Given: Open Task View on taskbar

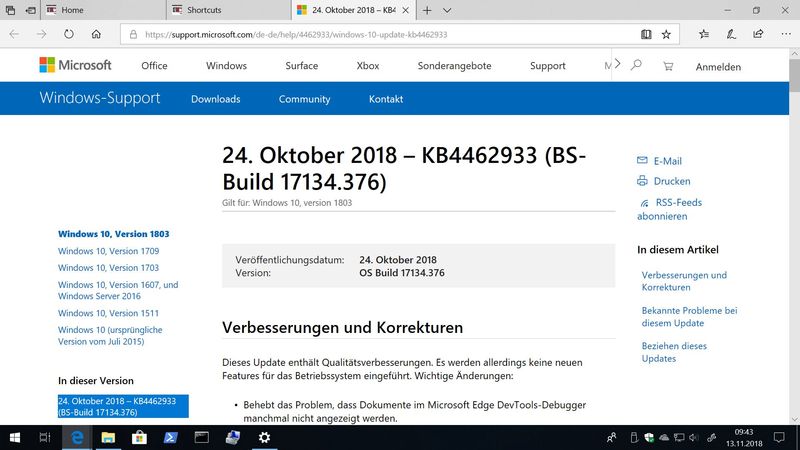Looking at the screenshot, I should pyautogui.click(x=45, y=437).
